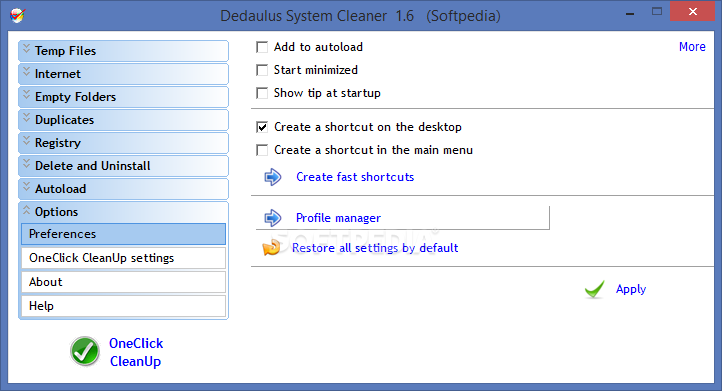Check Create a shortcut in the main menu
The height and width of the screenshot is (391, 722).
[262, 150]
